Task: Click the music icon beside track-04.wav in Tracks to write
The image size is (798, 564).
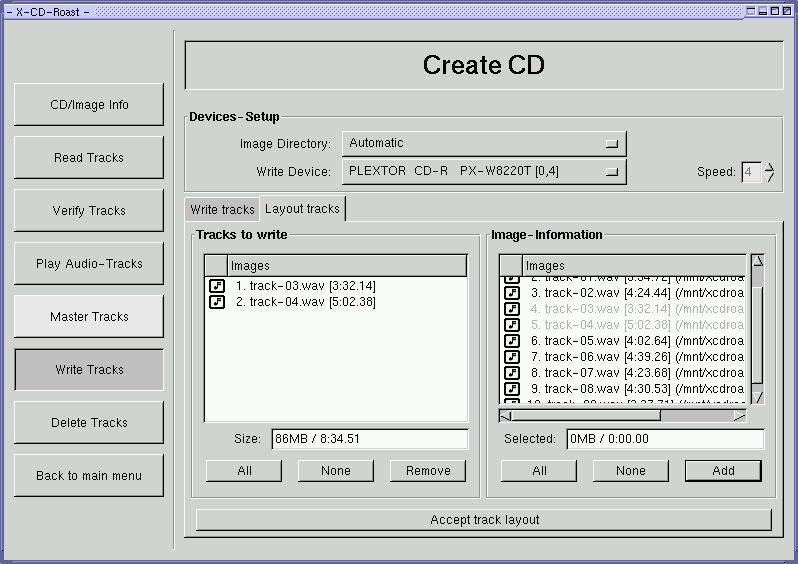Action: tap(216, 302)
